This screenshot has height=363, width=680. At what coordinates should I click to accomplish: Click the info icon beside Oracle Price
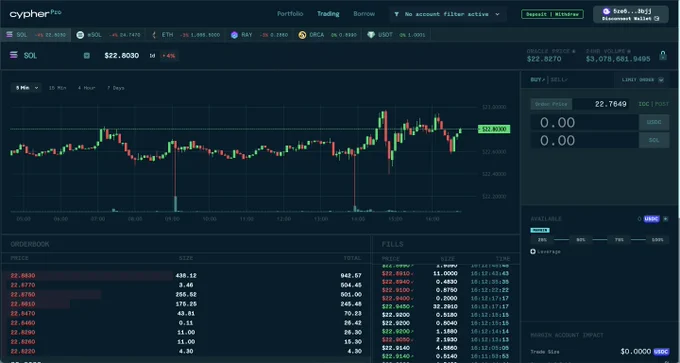573,51
